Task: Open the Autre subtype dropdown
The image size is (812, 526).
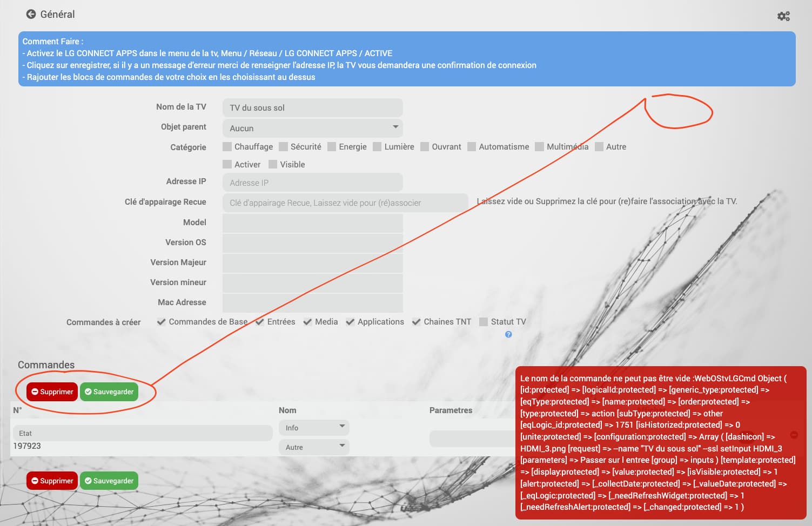Action: click(x=314, y=447)
